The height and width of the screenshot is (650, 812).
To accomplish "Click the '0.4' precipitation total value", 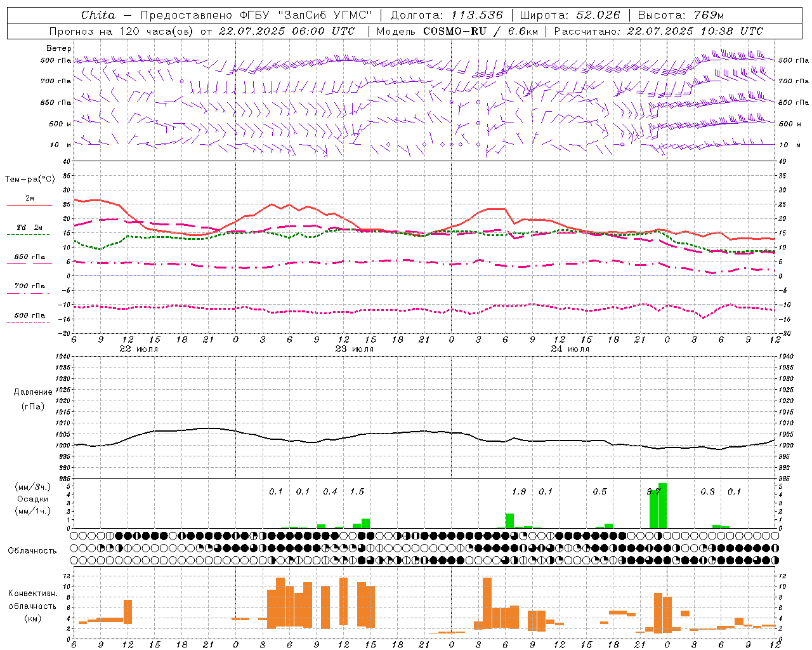I will (330, 491).
